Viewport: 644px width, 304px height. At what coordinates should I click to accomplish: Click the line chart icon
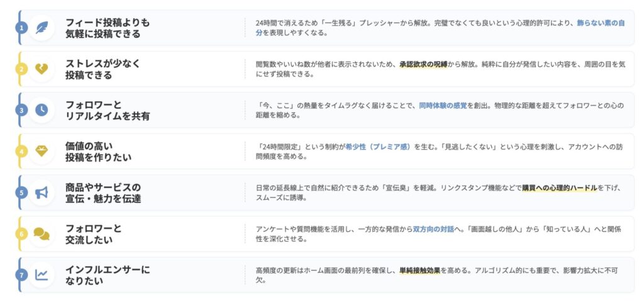coord(42,274)
